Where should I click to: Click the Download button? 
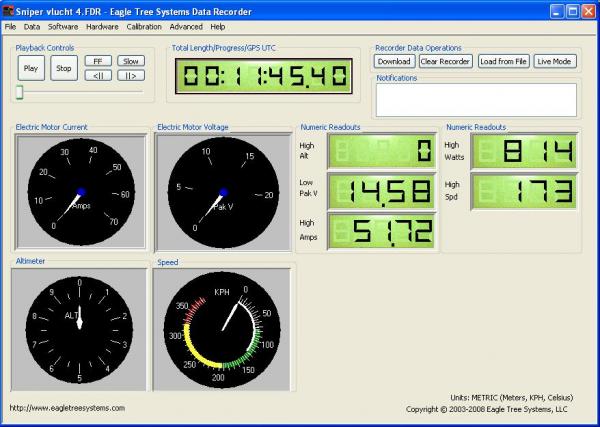coord(394,62)
